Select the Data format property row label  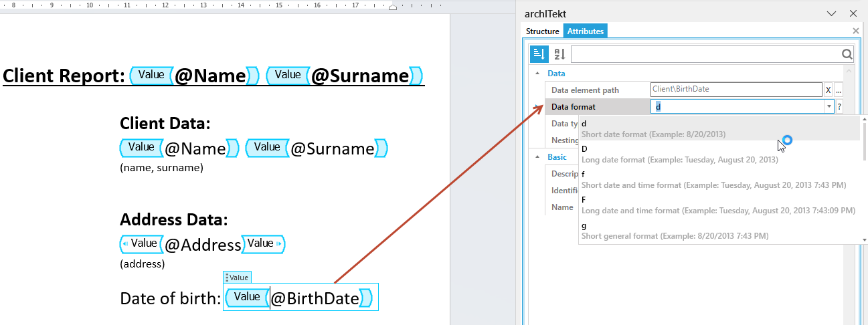click(x=574, y=107)
